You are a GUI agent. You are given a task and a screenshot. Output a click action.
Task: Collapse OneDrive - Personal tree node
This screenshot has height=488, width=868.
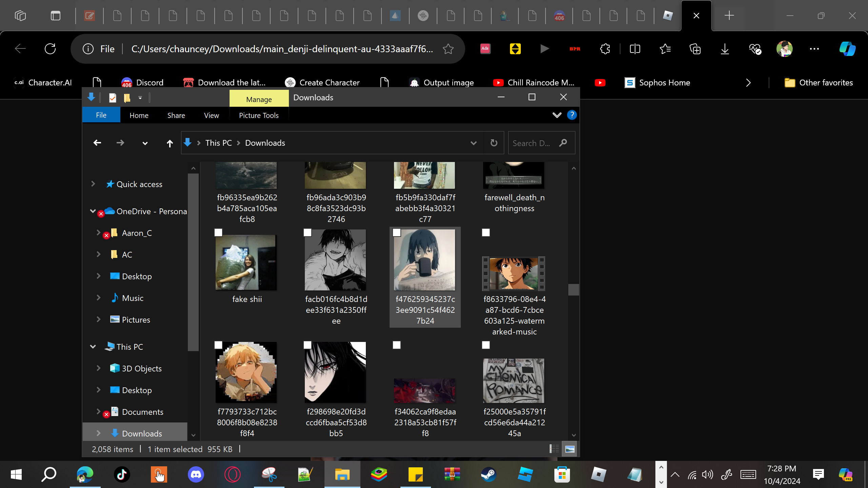pyautogui.click(x=93, y=211)
